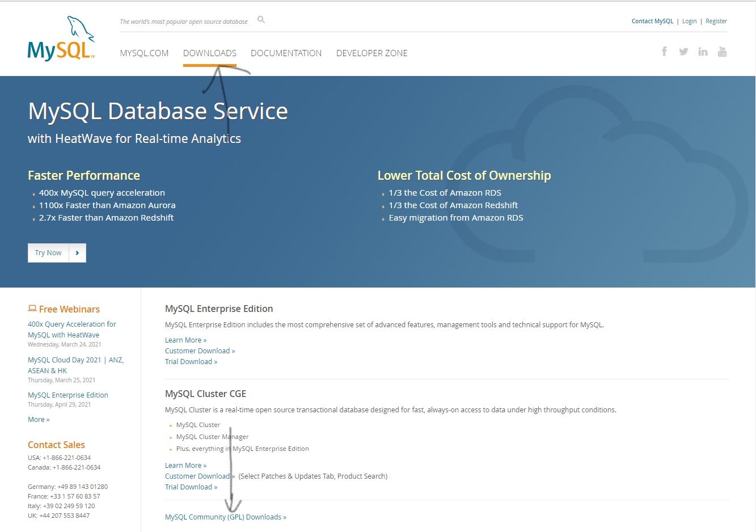Click the Contact MySQL link
The width and height of the screenshot is (756, 532).
pyautogui.click(x=652, y=21)
